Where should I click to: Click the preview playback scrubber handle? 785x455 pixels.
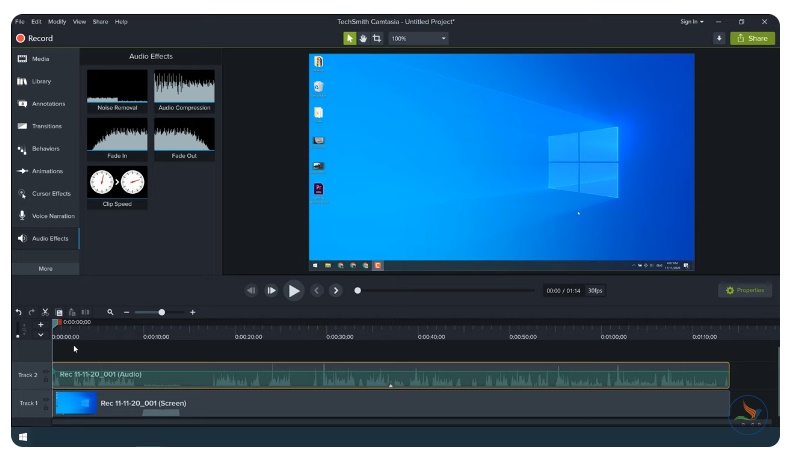(357, 290)
